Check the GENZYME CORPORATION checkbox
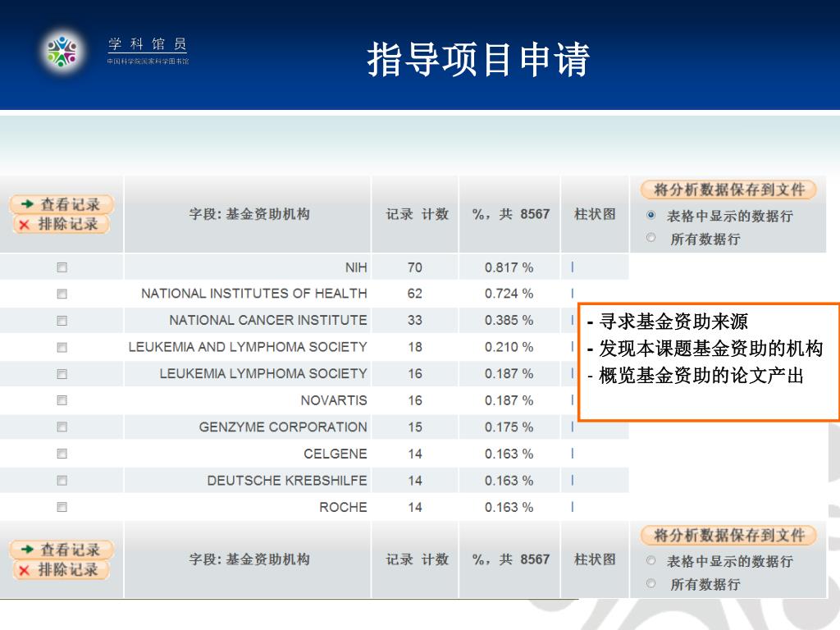 pos(62,427)
